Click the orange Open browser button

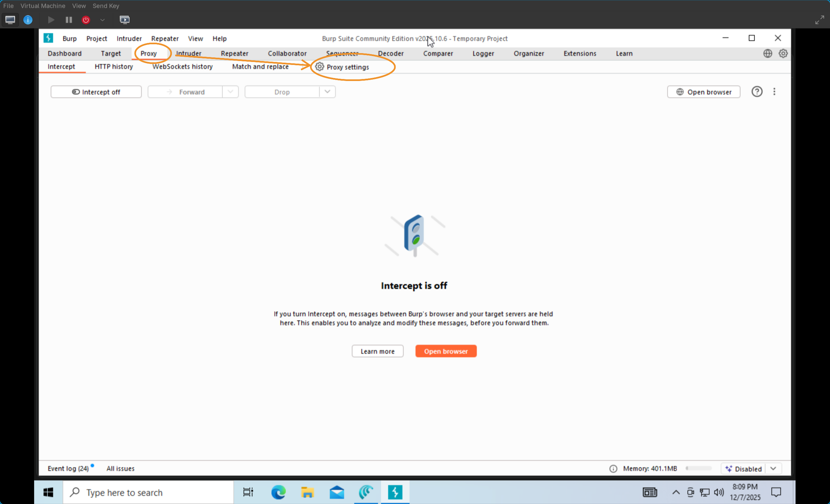[x=446, y=351]
